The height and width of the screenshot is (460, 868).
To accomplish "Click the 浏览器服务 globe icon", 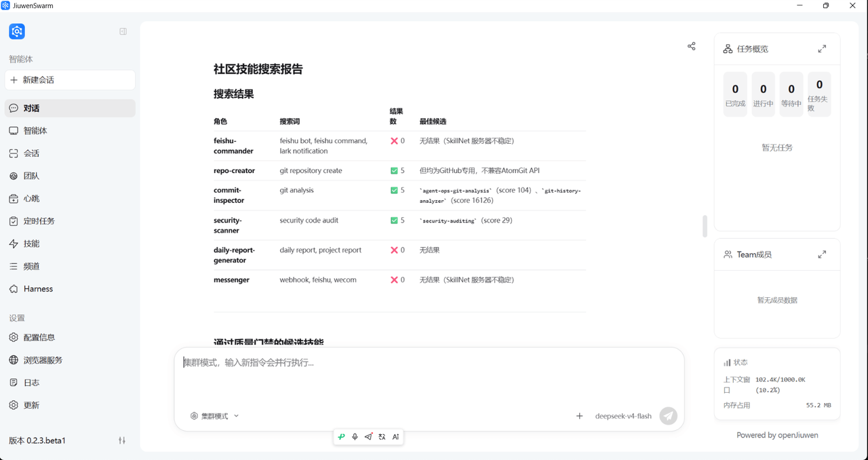I will 14,360.
